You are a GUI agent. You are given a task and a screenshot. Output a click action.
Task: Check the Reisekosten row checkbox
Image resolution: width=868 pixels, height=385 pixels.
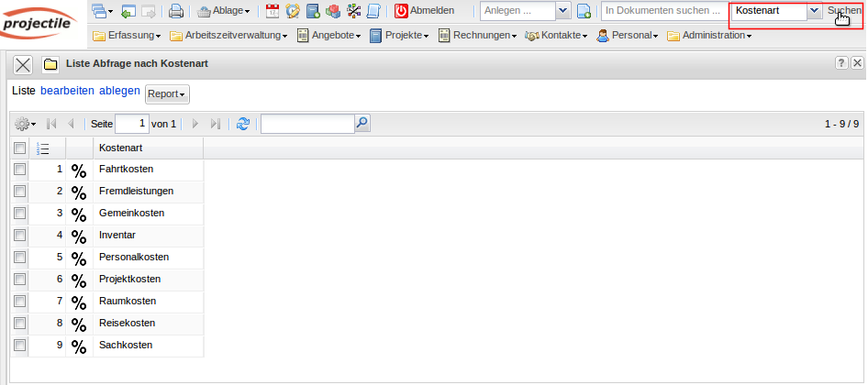pyautogui.click(x=19, y=323)
